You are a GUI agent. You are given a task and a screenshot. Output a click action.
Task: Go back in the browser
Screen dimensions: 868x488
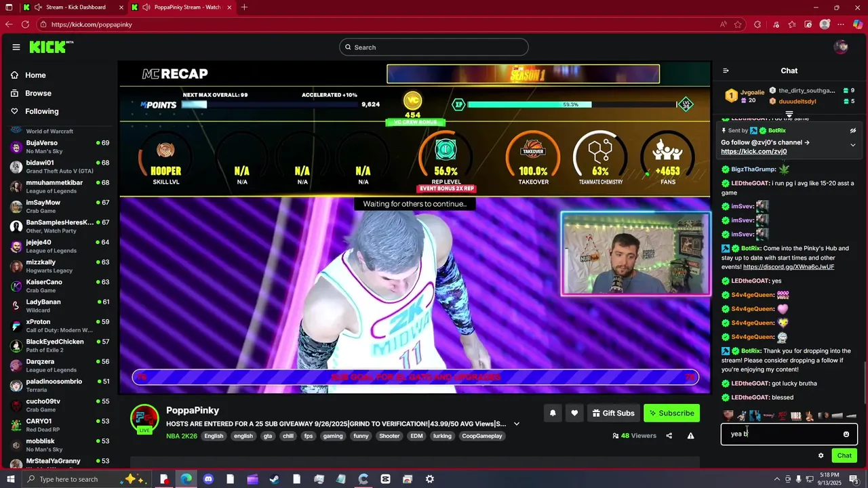tap(9, 24)
